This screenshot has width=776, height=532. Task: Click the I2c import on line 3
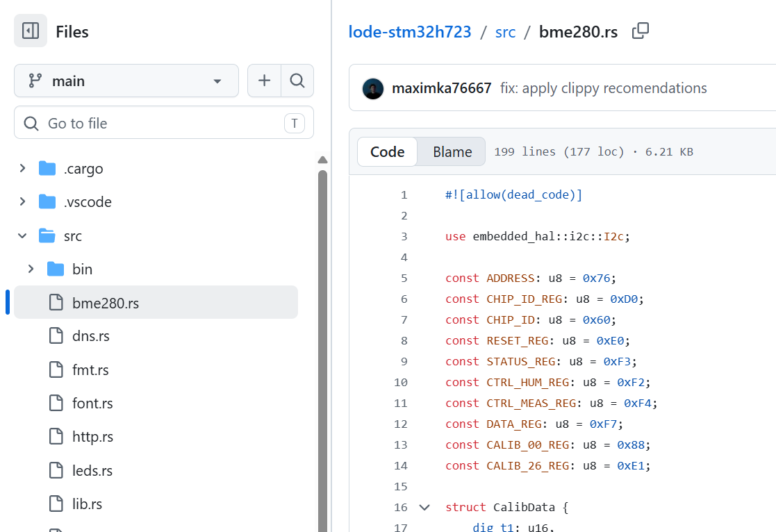613,237
